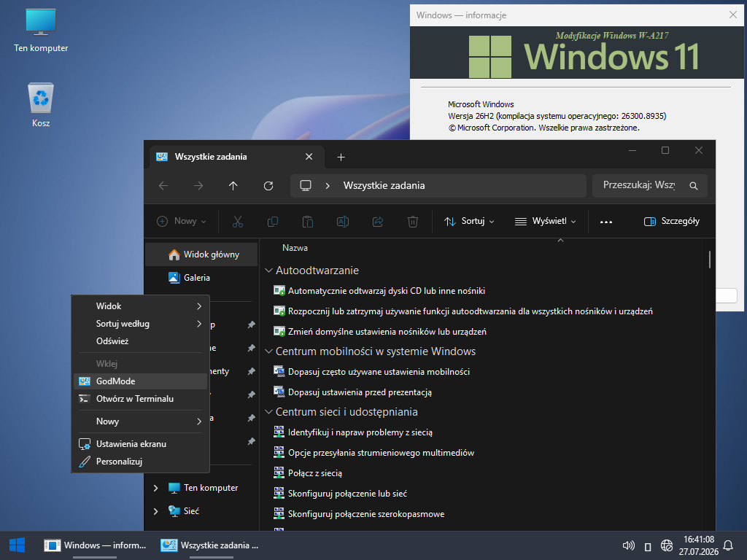747x560 pixels.
Task: Open the network globe tray icon
Action: point(667,545)
